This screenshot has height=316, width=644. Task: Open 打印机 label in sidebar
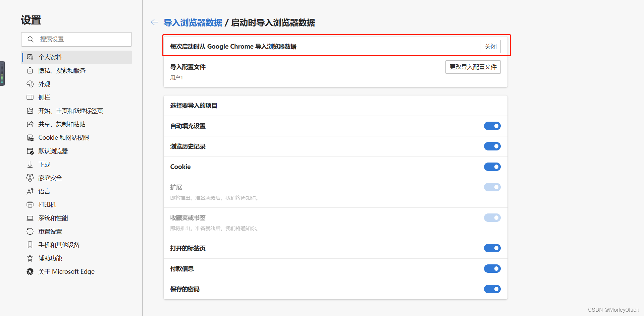point(47,205)
